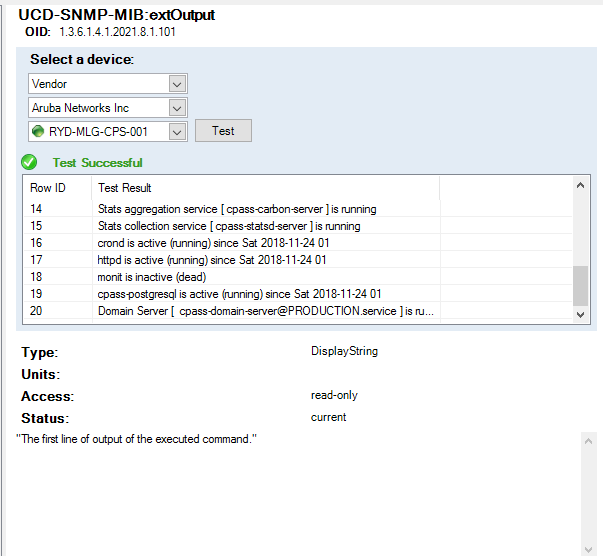Screen dimensions: 603x556
Task: Click the Vendor combo box field
Action: [108, 84]
